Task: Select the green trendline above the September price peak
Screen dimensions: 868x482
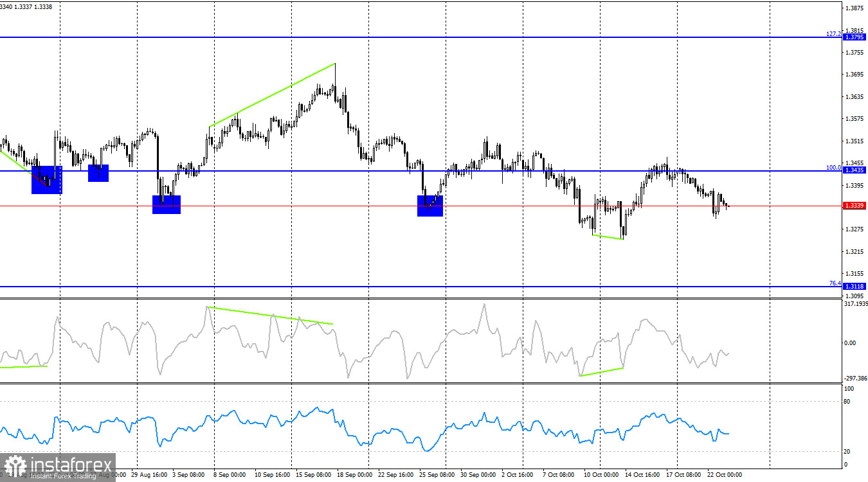Action: [x=273, y=94]
